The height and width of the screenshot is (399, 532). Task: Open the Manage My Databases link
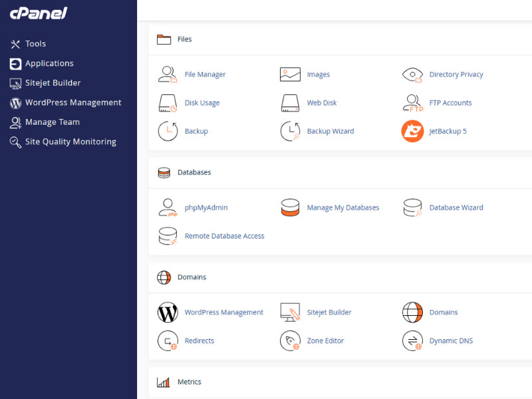tap(343, 207)
